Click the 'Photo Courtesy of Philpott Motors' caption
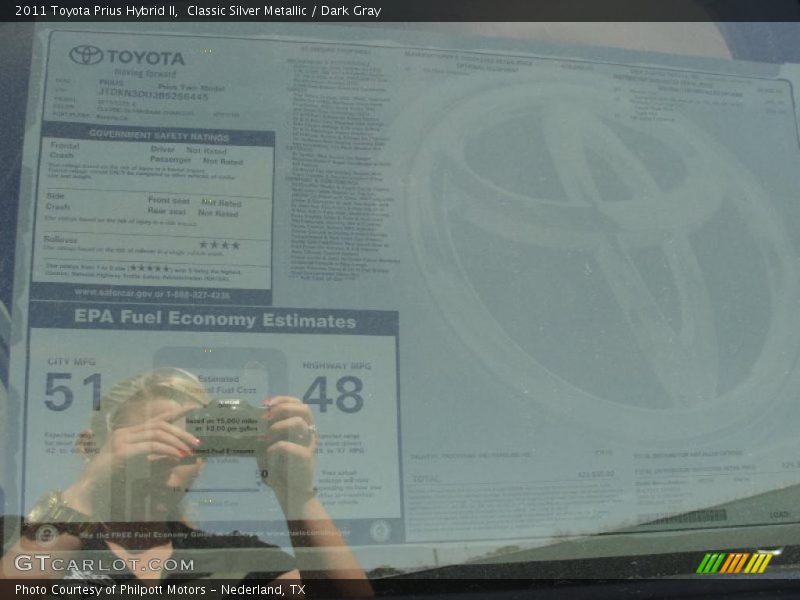This screenshot has height=600, width=800. [110, 590]
